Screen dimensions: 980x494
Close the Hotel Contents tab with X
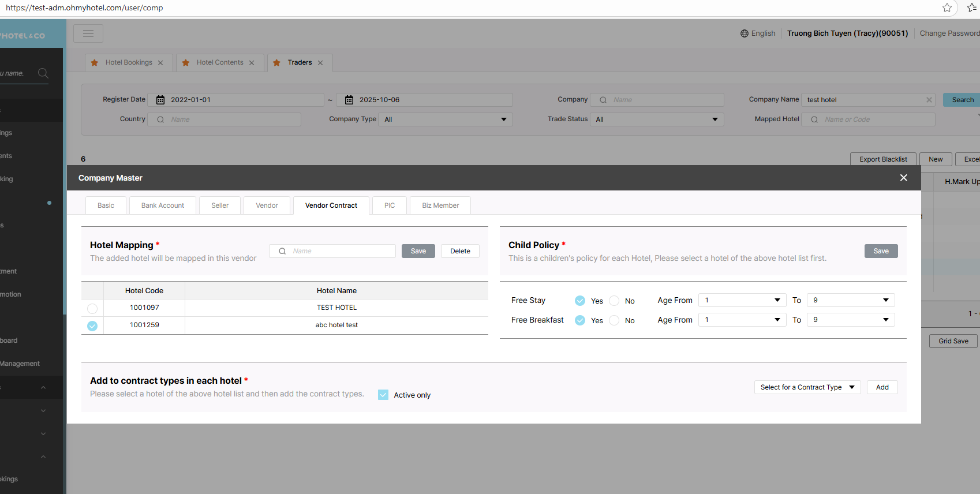click(252, 63)
